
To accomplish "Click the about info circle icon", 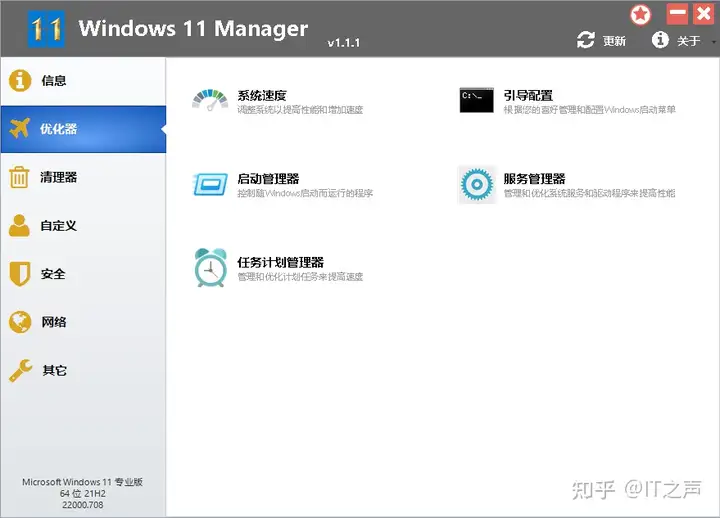I will 660,40.
